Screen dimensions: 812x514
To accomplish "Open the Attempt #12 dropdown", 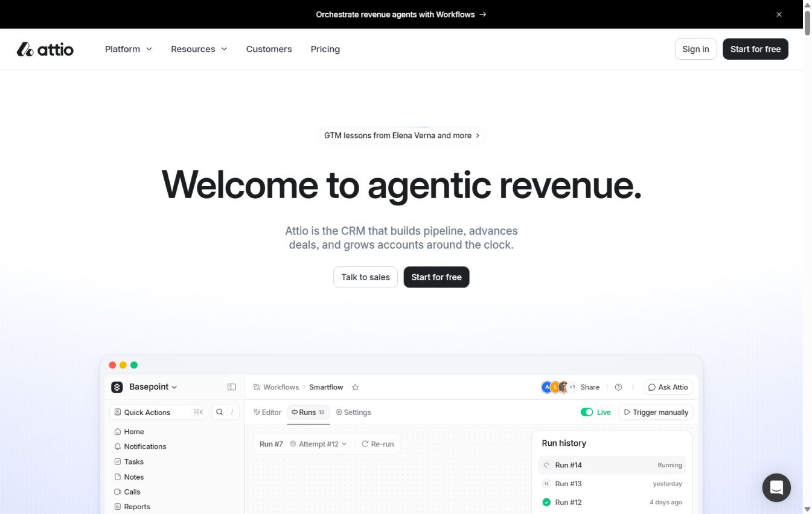I will [318, 444].
